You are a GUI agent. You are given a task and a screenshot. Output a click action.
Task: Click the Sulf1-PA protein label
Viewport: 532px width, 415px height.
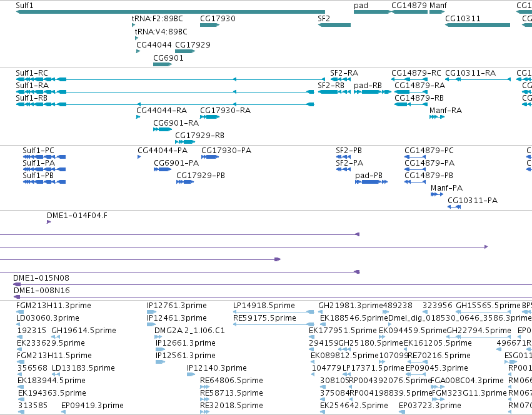39,163
